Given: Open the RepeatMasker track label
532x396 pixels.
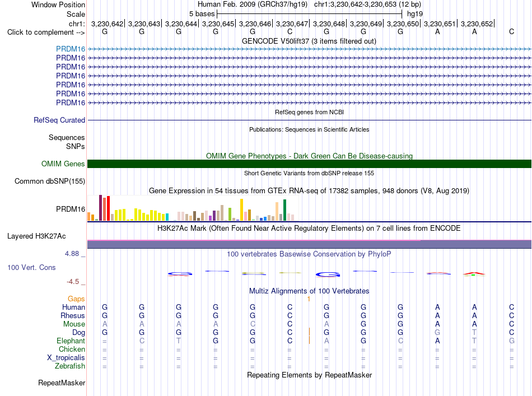Looking at the screenshot, I should coord(62,383).
